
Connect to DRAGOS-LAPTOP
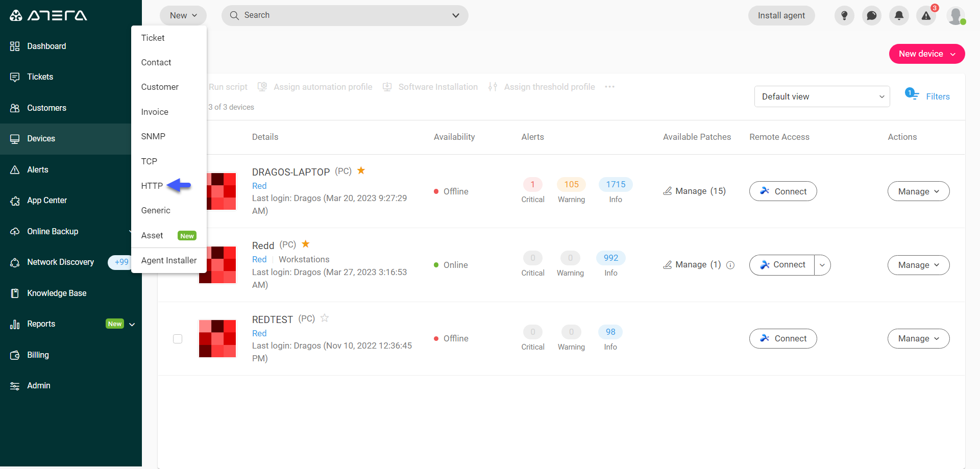click(x=783, y=191)
